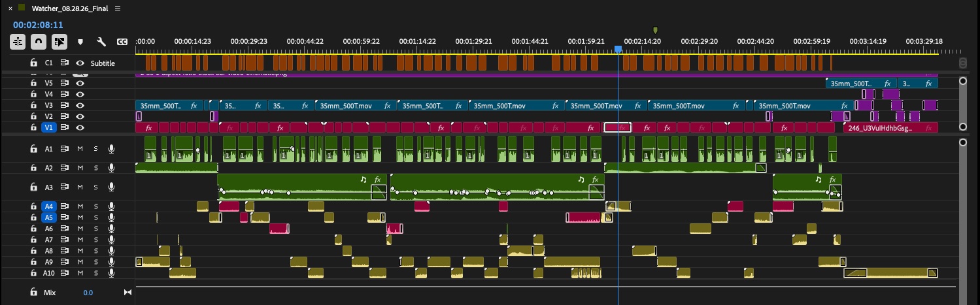
Task: Click the audio tracks vertical scroll handle
Action: point(962,142)
